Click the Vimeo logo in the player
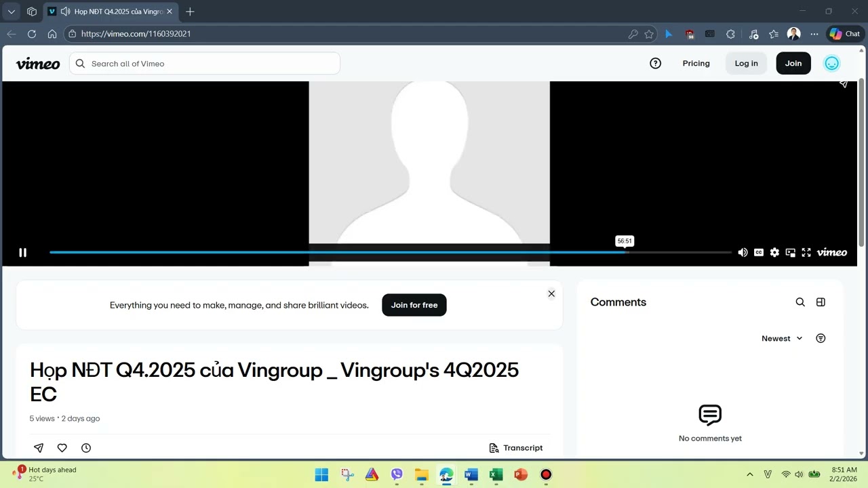 (832, 253)
